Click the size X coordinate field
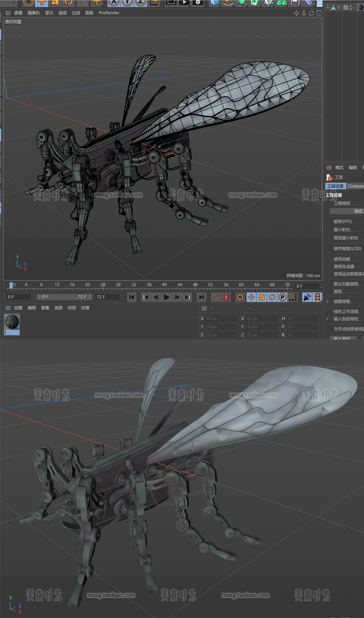Viewport: 364px width, 618px height. (263, 319)
